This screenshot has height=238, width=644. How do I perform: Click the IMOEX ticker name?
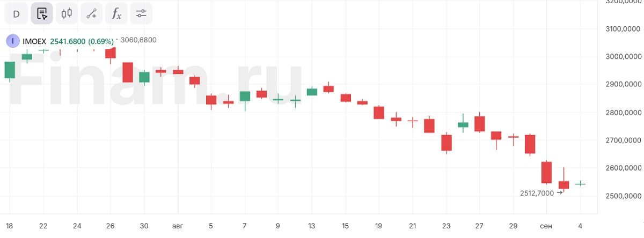click(34, 41)
